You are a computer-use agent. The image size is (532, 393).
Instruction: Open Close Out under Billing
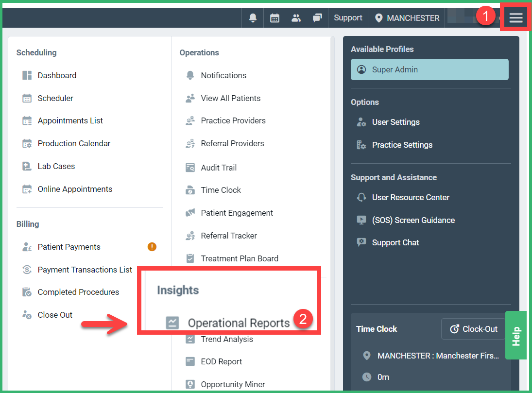[x=55, y=315]
